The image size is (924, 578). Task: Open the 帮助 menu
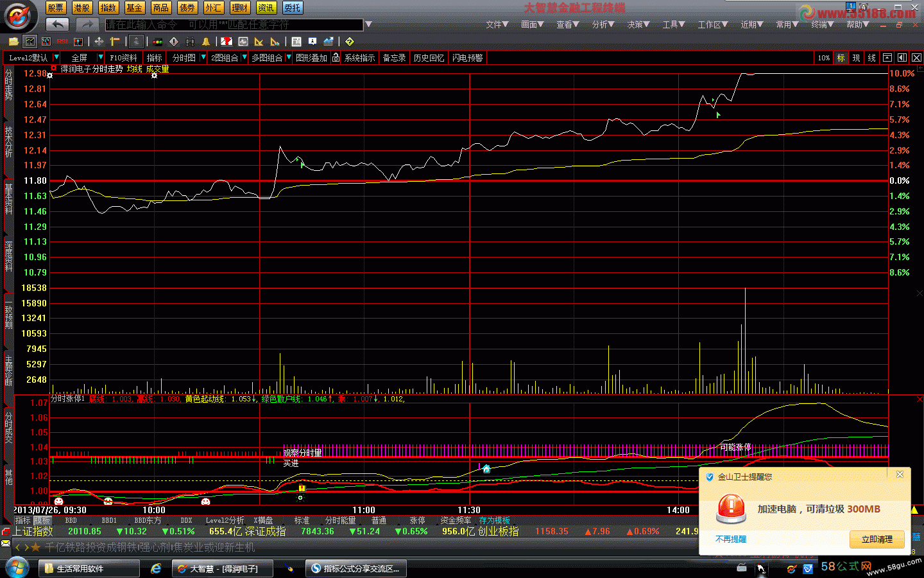[x=858, y=24]
